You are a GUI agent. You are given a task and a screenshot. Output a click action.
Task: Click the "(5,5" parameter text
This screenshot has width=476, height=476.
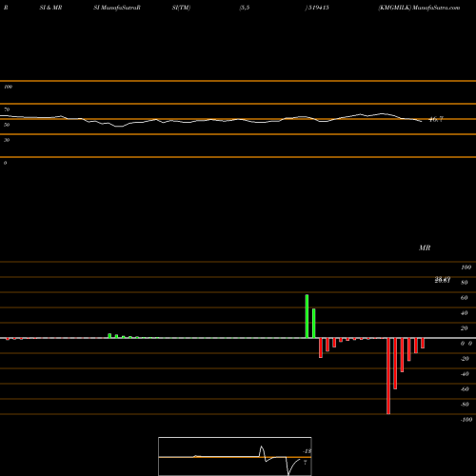tap(245, 8)
